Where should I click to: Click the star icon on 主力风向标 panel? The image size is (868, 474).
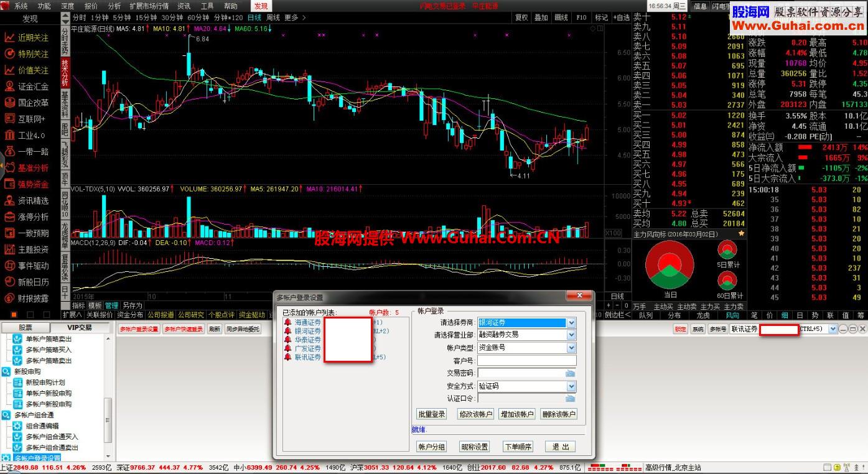[741, 233]
